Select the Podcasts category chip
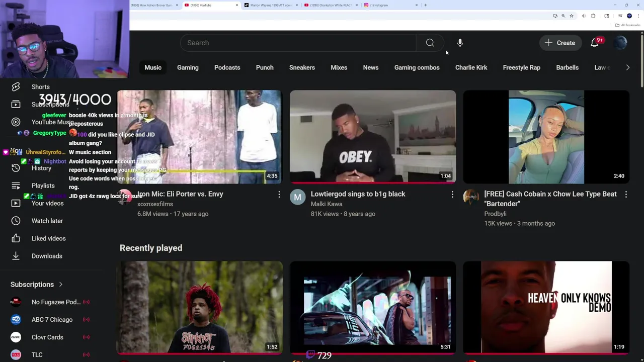644x362 pixels. click(x=227, y=67)
